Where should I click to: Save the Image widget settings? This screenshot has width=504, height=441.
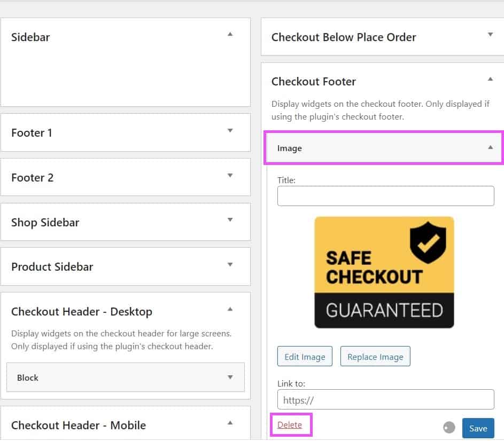(478, 428)
